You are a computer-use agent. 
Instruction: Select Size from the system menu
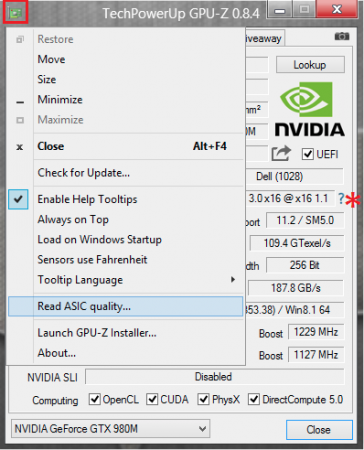point(126,79)
